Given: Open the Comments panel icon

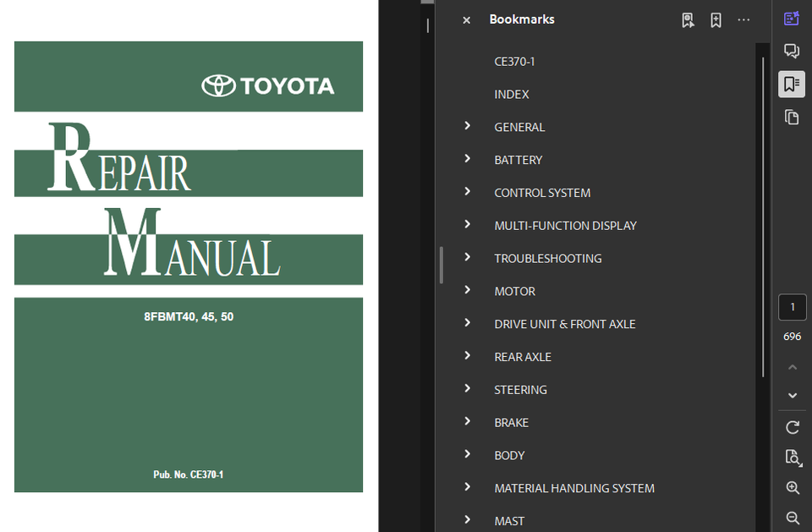Looking at the screenshot, I should point(792,51).
